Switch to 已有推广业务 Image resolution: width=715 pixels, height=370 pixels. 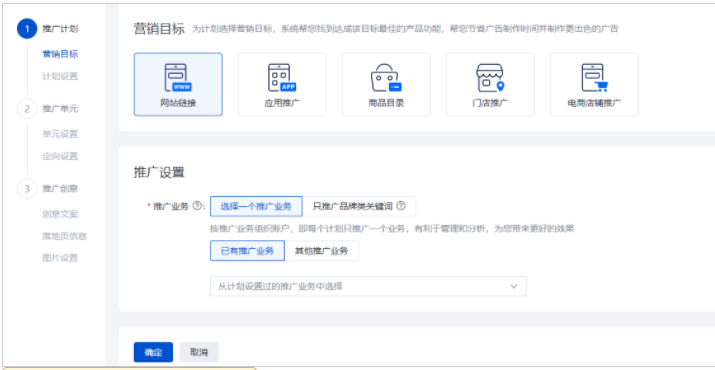pyautogui.click(x=247, y=251)
